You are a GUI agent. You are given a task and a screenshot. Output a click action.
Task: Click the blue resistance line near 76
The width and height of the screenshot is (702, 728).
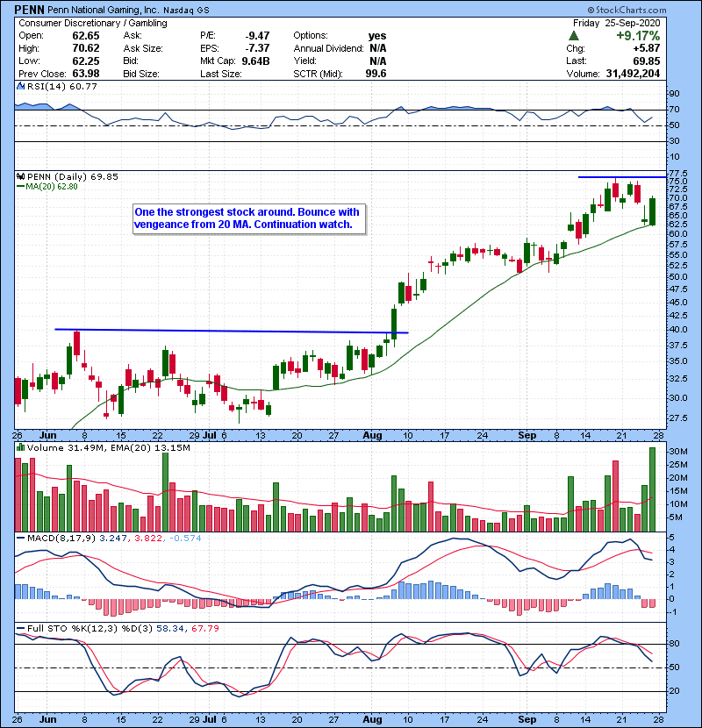622,177
